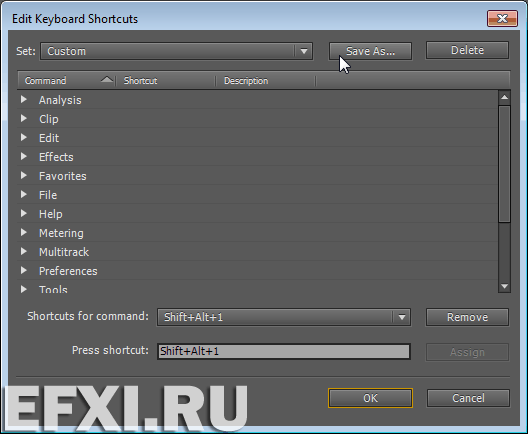Sort by the Command column header
Screen dimensions: 528x434
66,81
